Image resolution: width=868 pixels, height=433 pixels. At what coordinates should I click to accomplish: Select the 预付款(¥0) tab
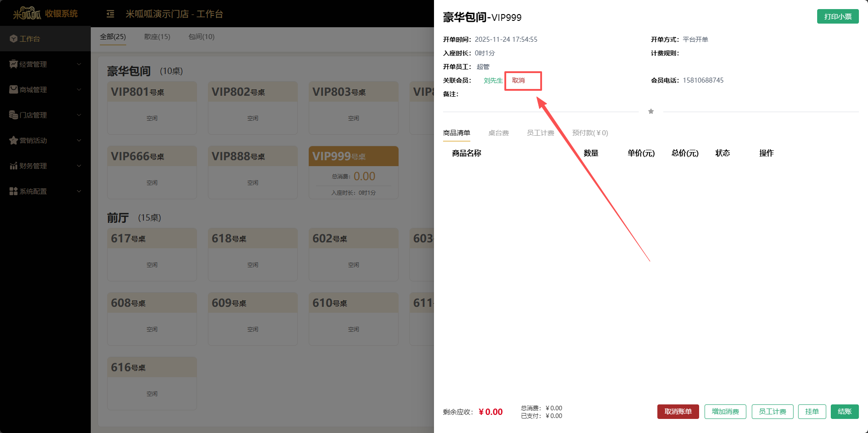590,133
